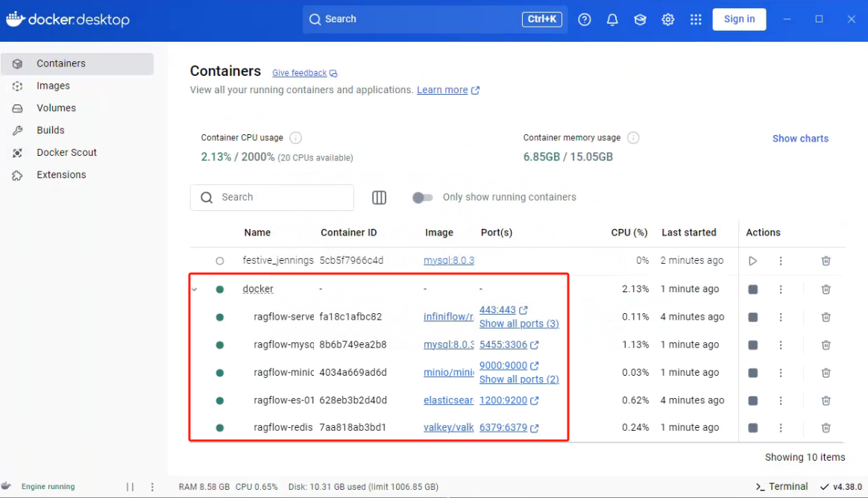Open notifications bell icon
868x498 pixels.
tap(612, 19)
